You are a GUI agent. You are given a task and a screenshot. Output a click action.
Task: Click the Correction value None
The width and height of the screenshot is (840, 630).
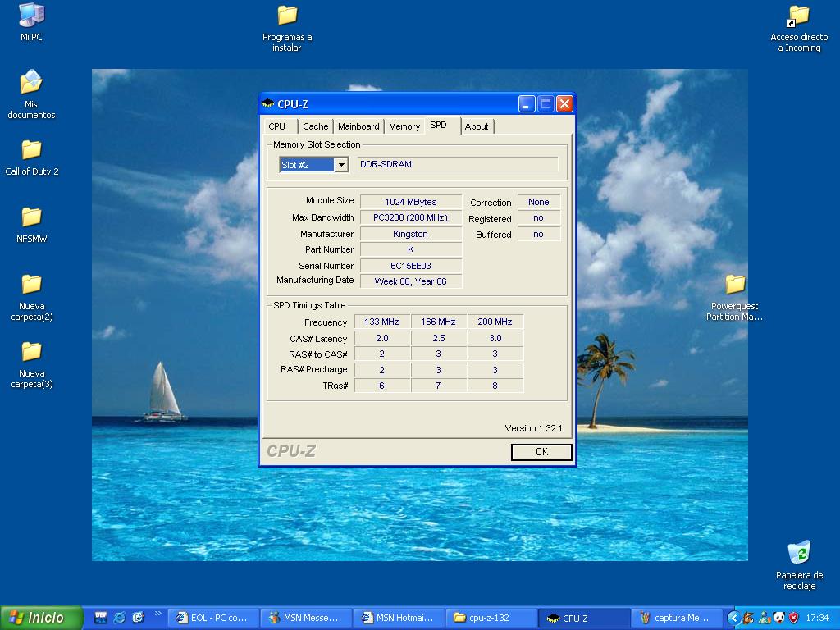[539, 202]
